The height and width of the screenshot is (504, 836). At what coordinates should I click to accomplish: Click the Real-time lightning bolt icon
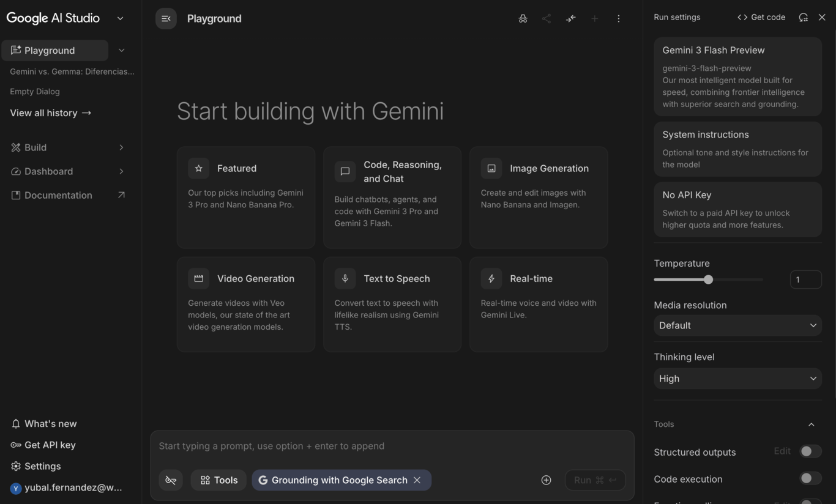(x=491, y=278)
